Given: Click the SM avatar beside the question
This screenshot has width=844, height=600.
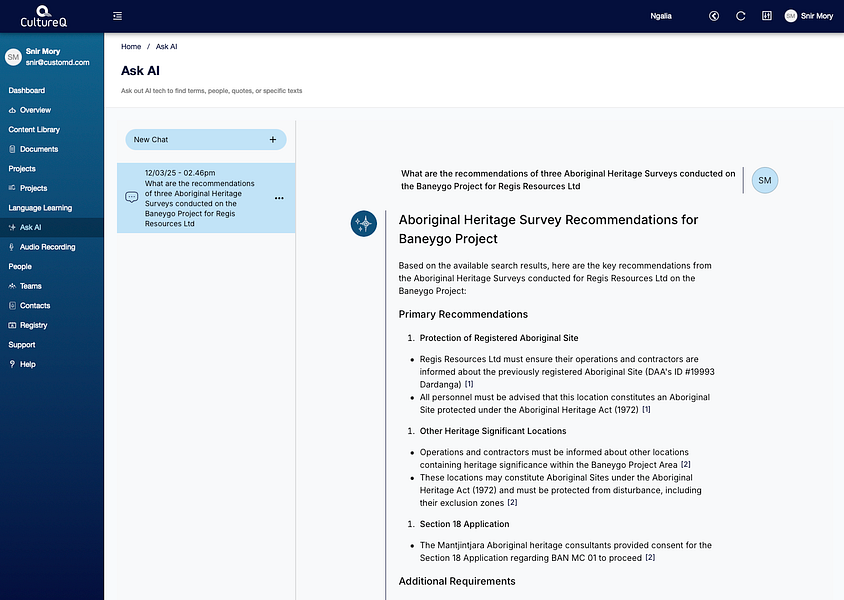Looking at the screenshot, I should pyautogui.click(x=764, y=180).
